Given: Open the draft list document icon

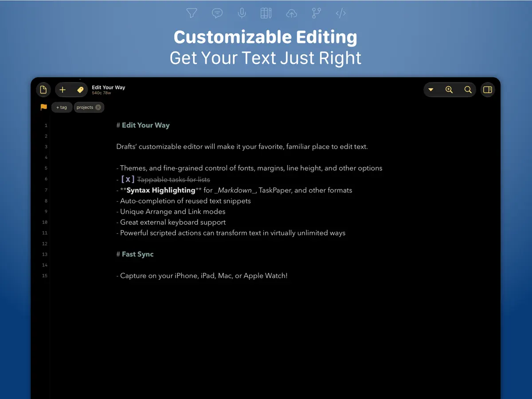Looking at the screenshot, I should coord(43,90).
